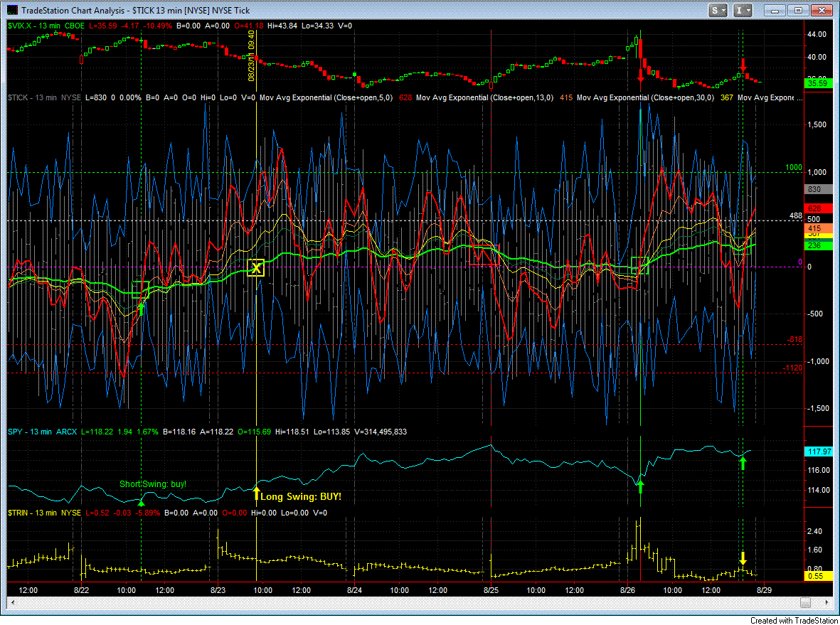Select the 'Long Swing: BUY!' text annotation
Image resolution: width=840 pixels, height=625 pixels.
(301, 496)
